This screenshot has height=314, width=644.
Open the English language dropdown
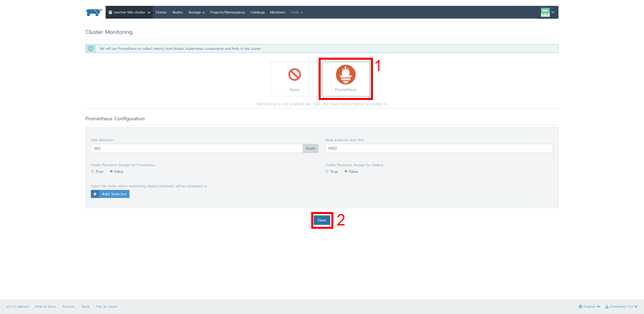pos(590,307)
